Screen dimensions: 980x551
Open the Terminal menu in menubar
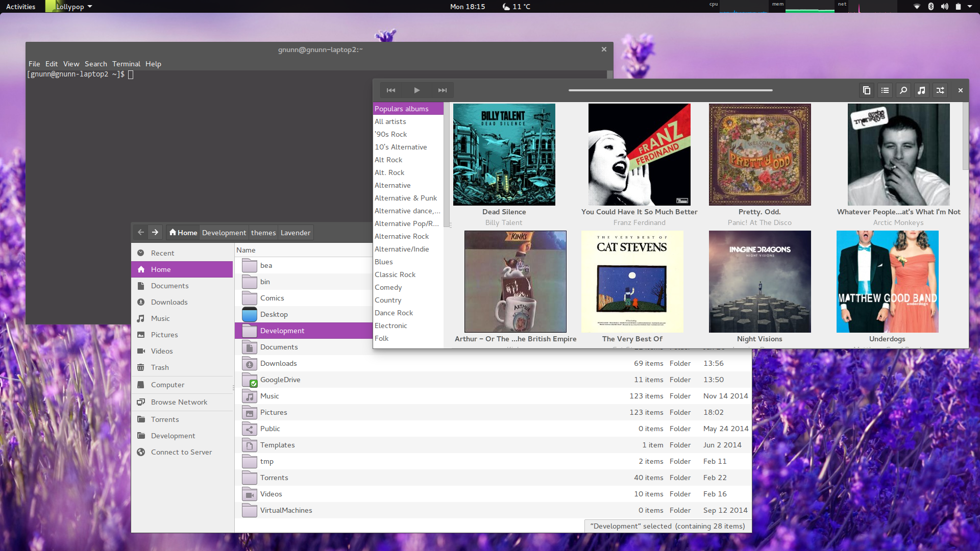(x=126, y=64)
